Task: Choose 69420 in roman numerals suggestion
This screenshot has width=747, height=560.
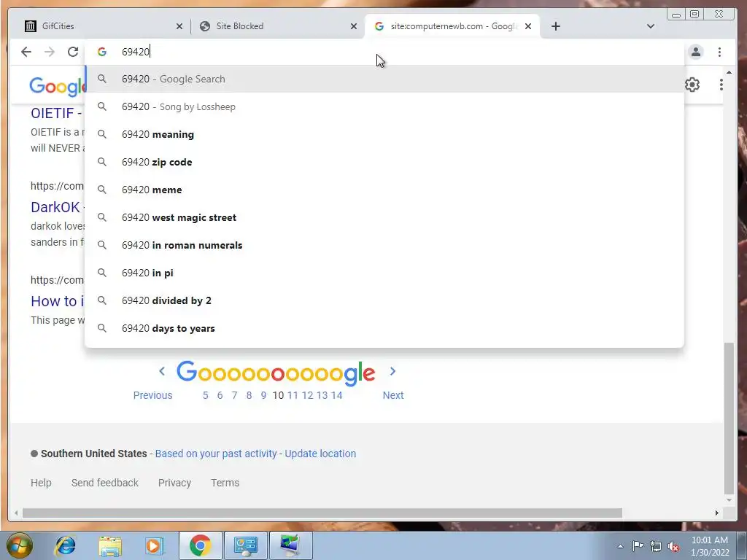Action: pyautogui.click(x=384, y=245)
